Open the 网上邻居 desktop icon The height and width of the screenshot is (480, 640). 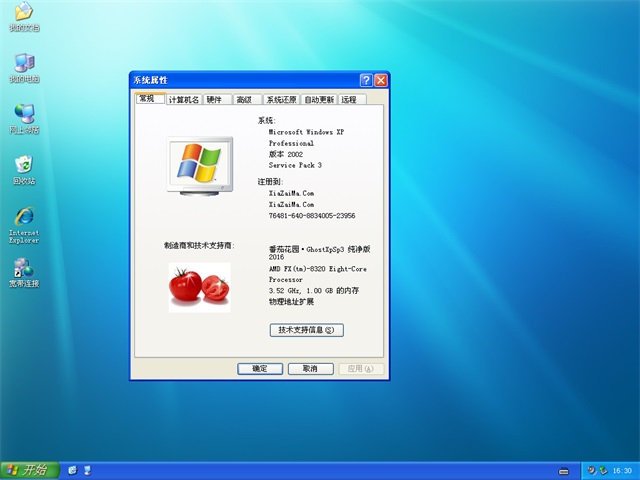[24, 116]
